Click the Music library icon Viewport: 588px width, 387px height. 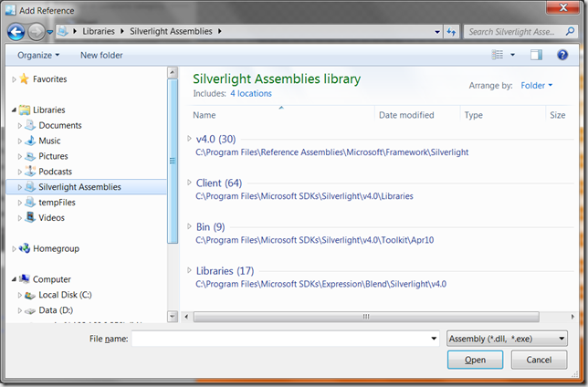pos(30,141)
